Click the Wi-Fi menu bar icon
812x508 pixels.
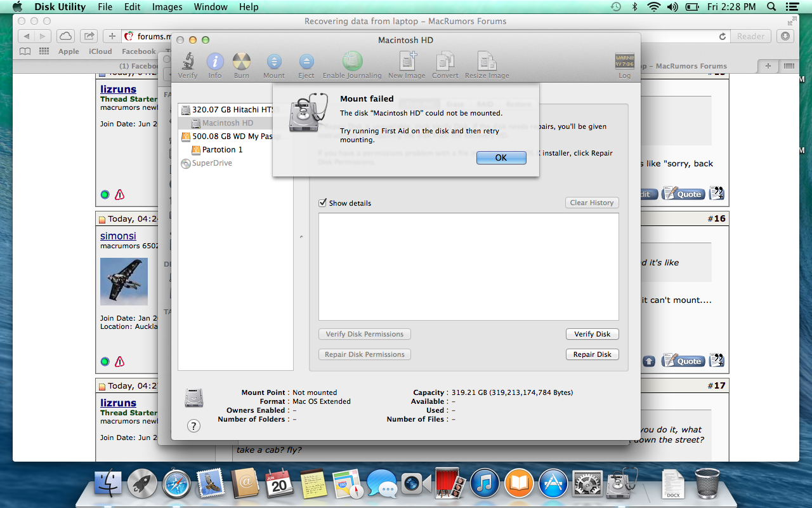point(653,7)
